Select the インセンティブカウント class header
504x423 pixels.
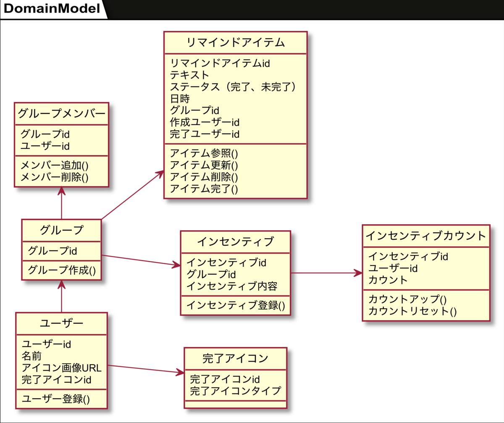coord(426,236)
